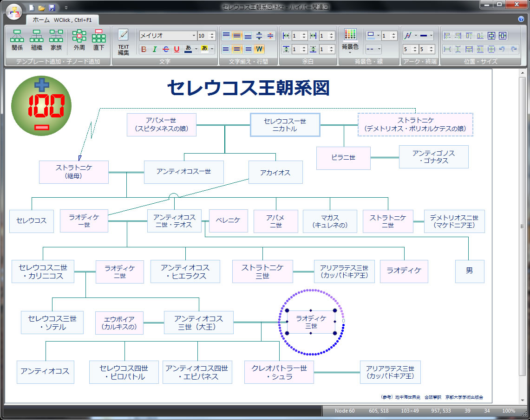Click the red minus zoom-out button
Screen dimensions: 530x420
click(41, 127)
